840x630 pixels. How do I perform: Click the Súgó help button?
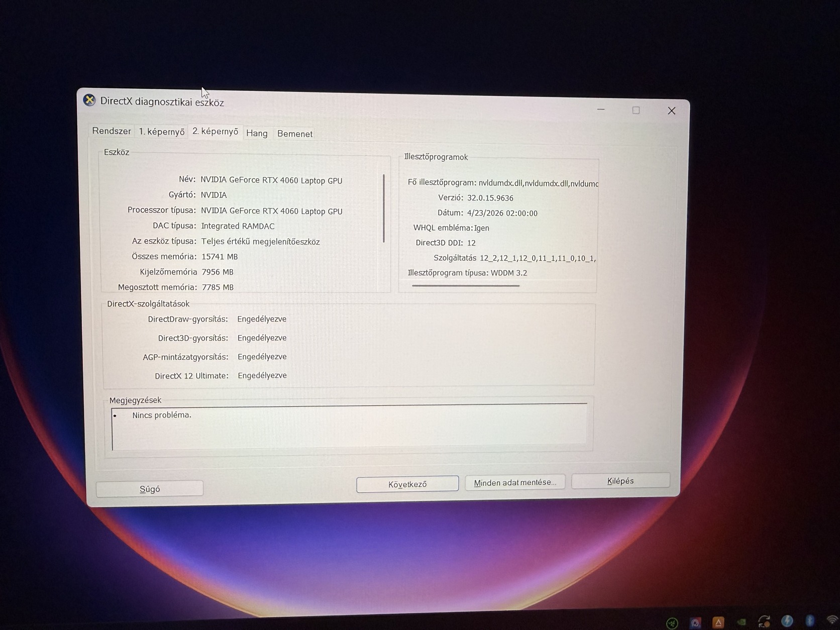pyautogui.click(x=150, y=489)
